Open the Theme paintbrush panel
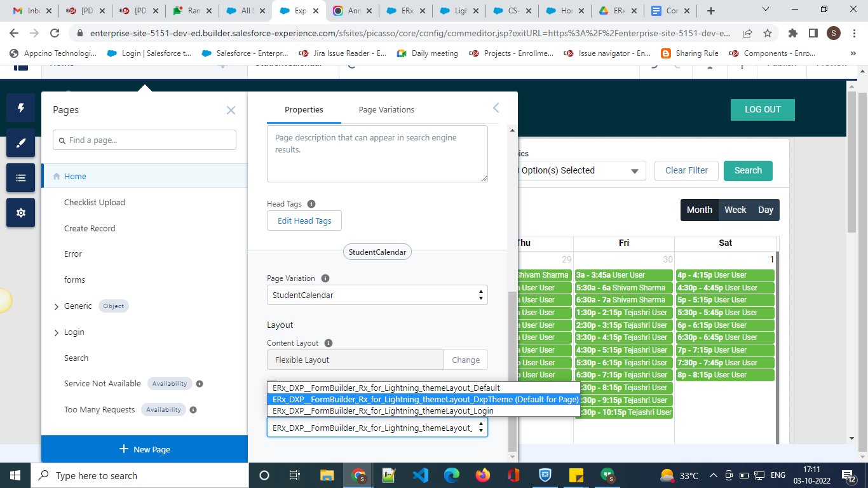This screenshot has width=868, height=488. point(20,143)
